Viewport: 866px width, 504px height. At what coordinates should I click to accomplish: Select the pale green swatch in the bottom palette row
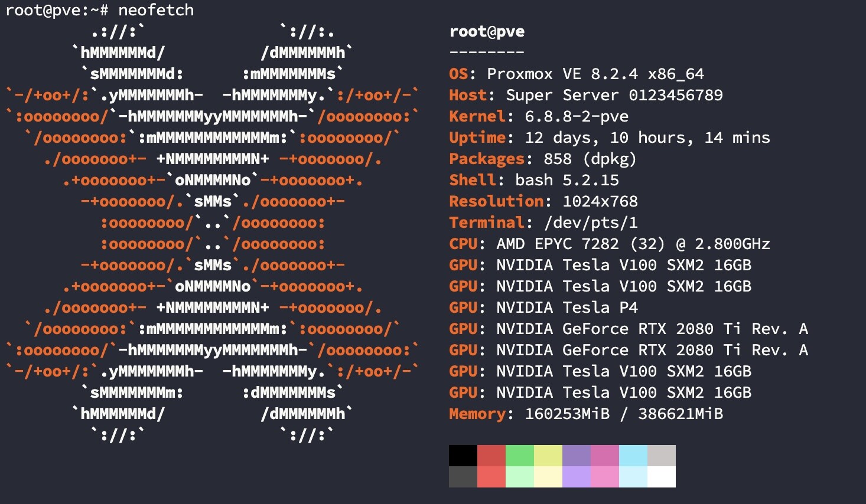(x=520, y=477)
